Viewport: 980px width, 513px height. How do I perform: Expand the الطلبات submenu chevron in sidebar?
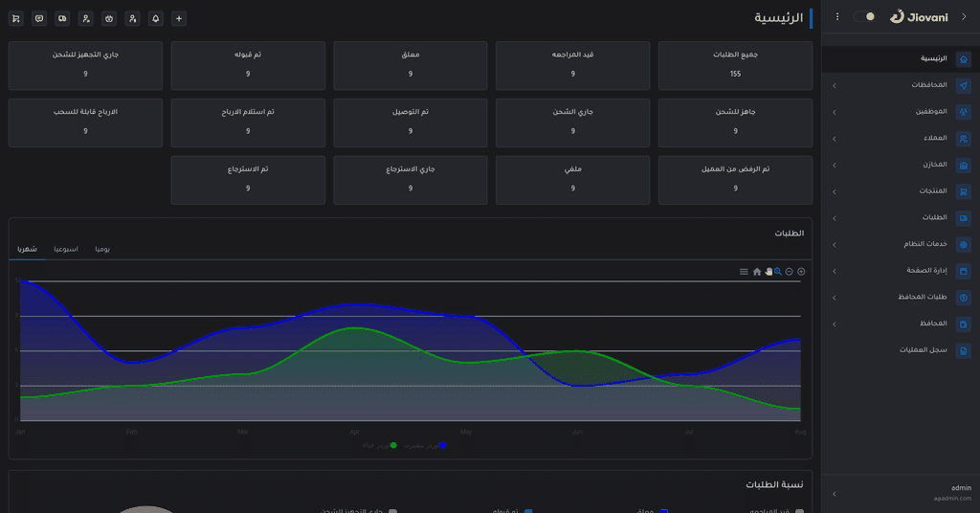click(835, 218)
